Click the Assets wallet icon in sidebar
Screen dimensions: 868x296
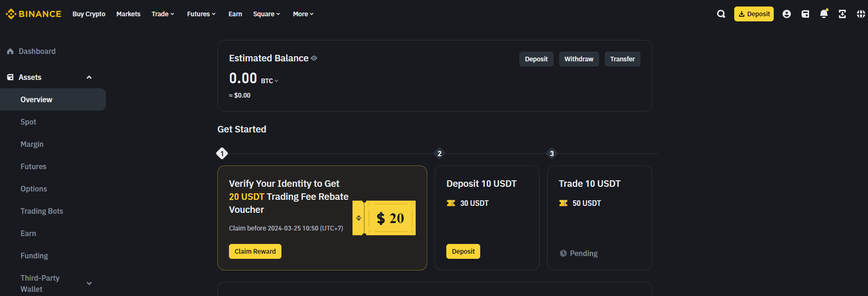click(10, 77)
